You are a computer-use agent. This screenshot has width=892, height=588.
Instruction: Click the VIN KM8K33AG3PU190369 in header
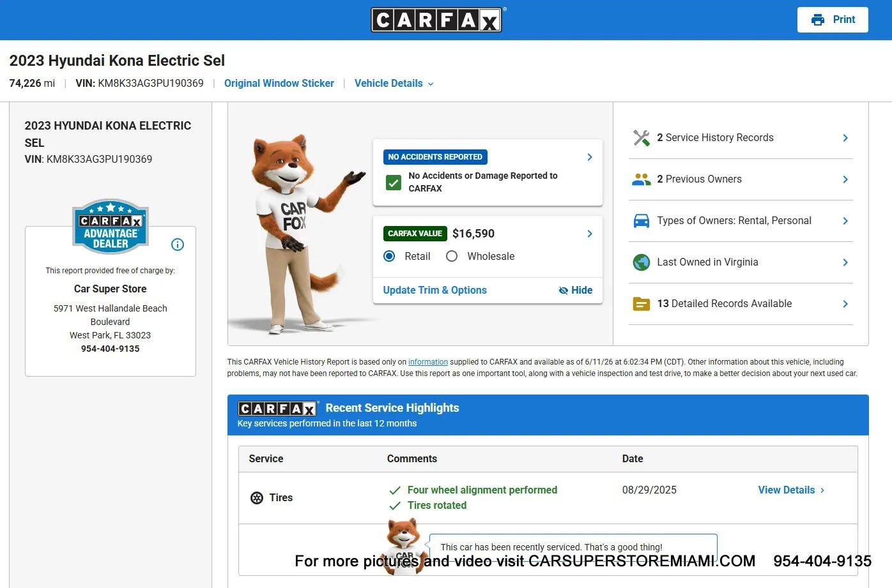pos(139,84)
